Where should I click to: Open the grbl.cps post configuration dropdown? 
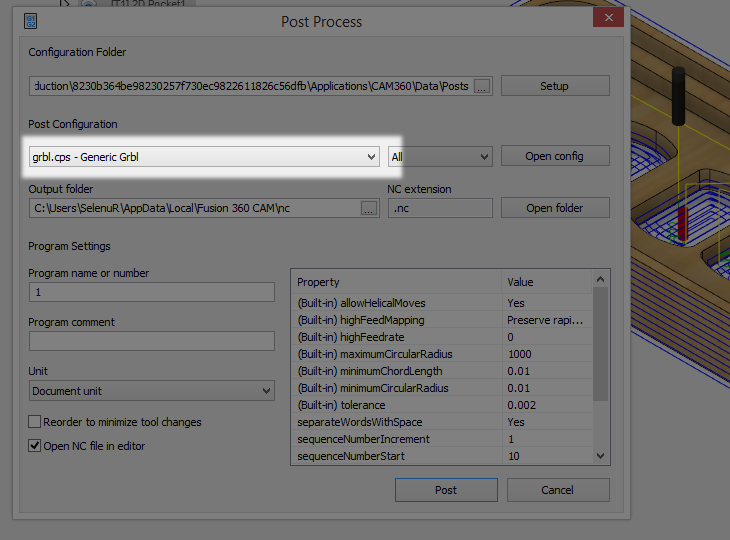tap(371, 157)
